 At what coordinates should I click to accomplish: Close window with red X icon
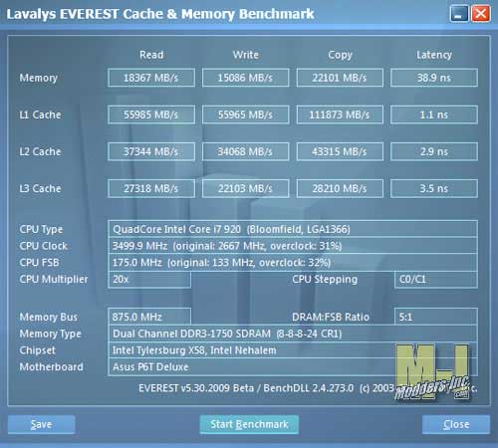(481, 14)
